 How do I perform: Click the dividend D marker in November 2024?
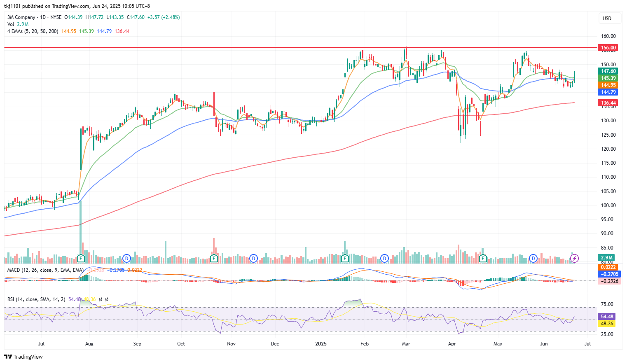[254, 259]
